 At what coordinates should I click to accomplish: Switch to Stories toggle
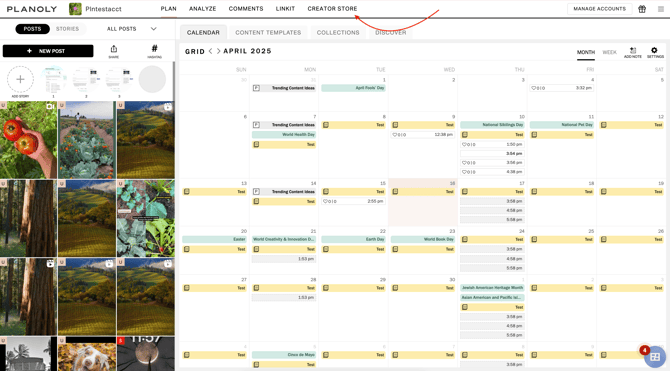68,29
